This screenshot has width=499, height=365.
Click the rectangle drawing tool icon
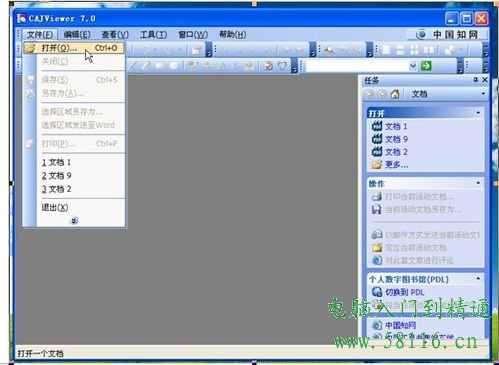coord(160,65)
